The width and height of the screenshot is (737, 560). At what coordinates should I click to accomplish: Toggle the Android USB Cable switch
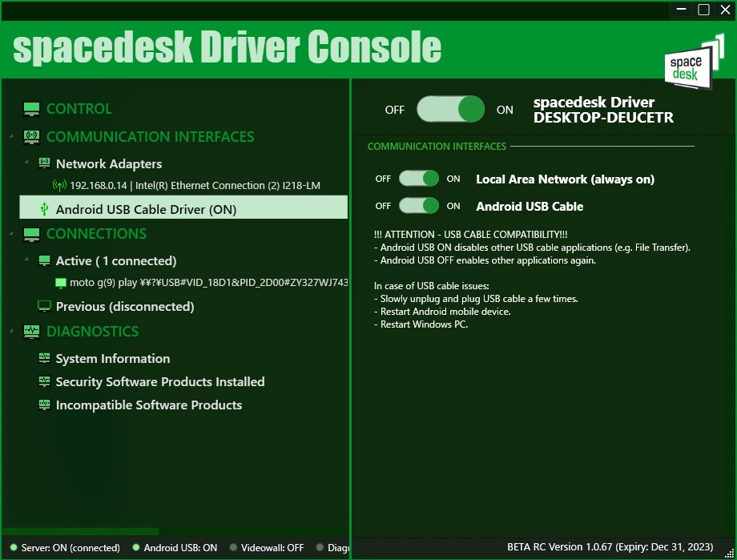click(x=419, y=205)
